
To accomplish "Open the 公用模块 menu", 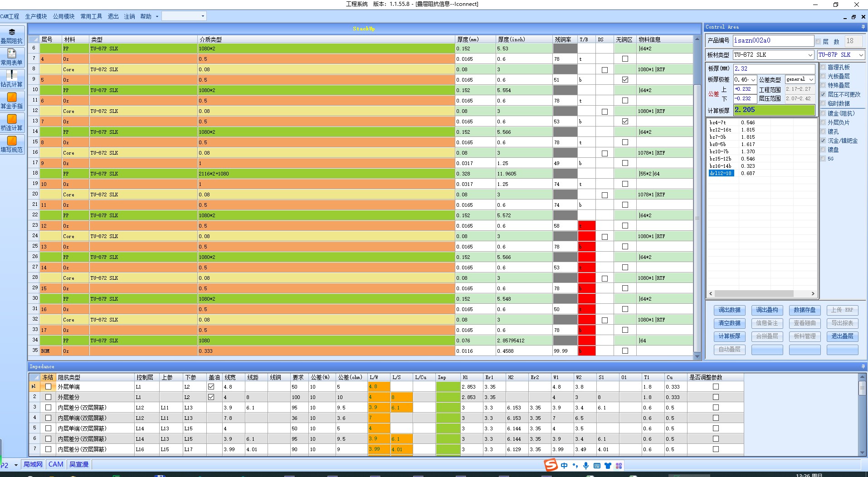I will [63, 16].
